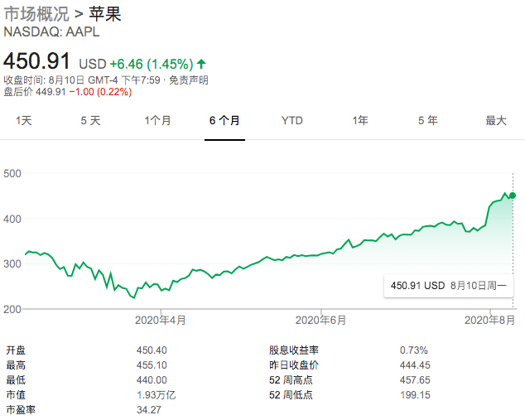Switch to the 1年 range tab
This screenshot has height=420, width=525.
pos(360,121)
